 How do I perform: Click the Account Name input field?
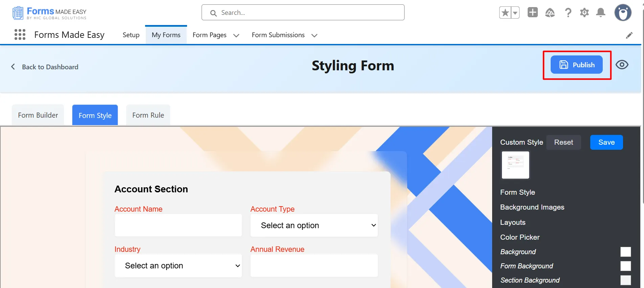(x=178, y=225)
